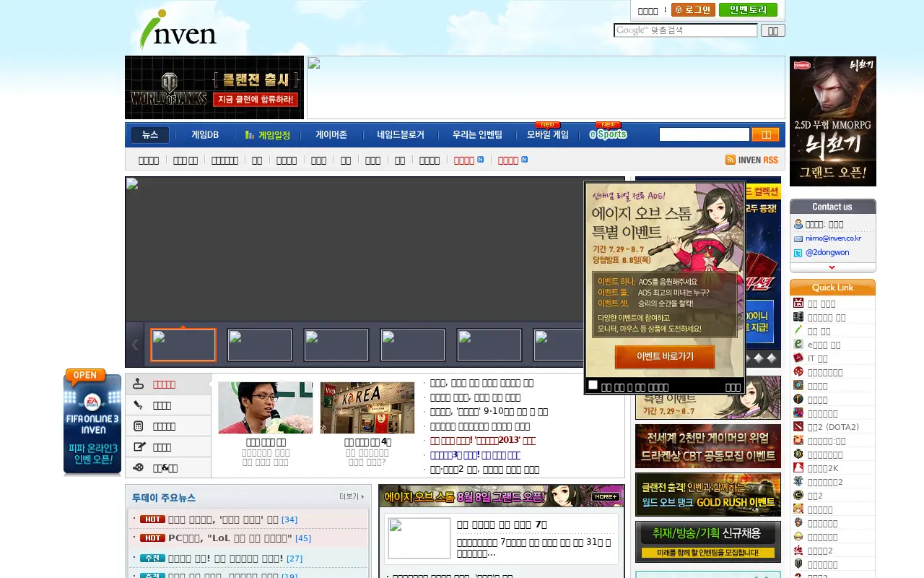This screenshot has height=578, width=924.
Task: Show the carousel's previous thumbnails with the left arrow
Action: (x=135, y=345)
